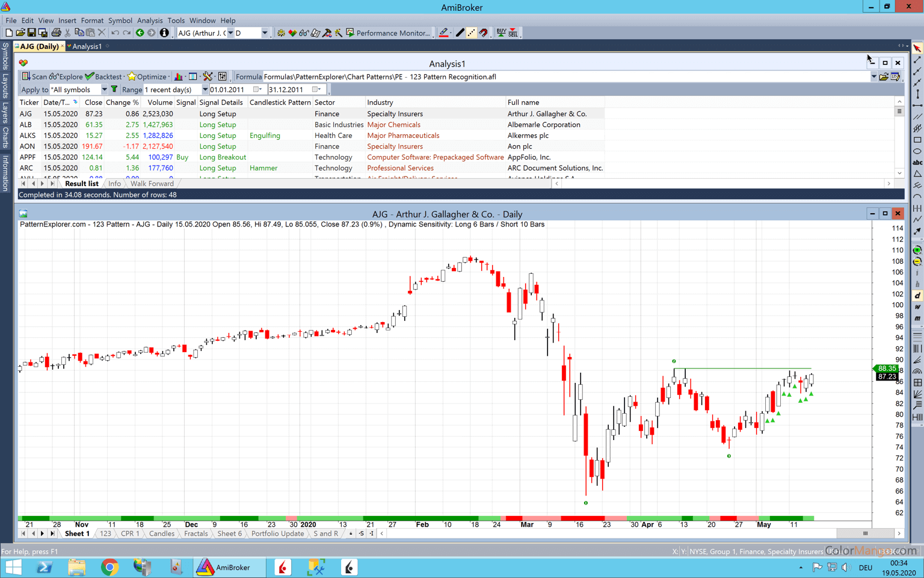Viewport: 924px width, 578px height.
Task: Click the Print icon in toolbar
Action: (56, 33)
